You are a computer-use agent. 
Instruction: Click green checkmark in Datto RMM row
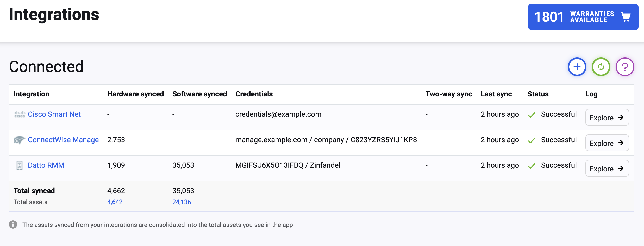[532, 166]
